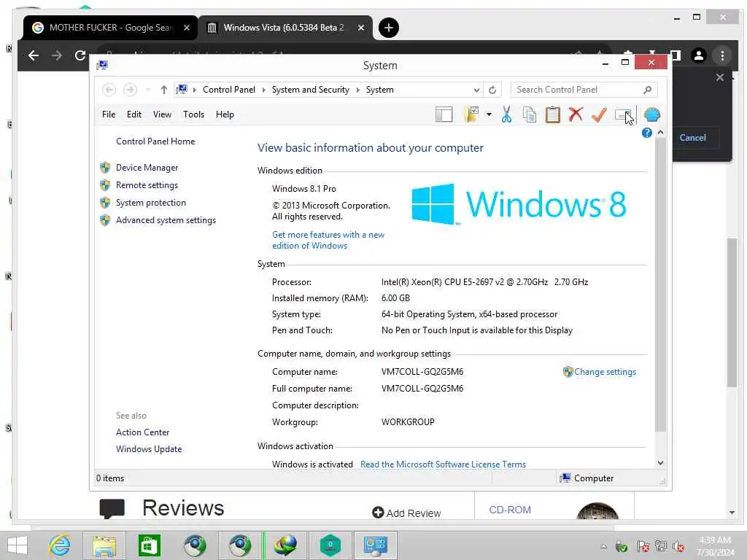Click the browser Reload button

tap(80, 55)
